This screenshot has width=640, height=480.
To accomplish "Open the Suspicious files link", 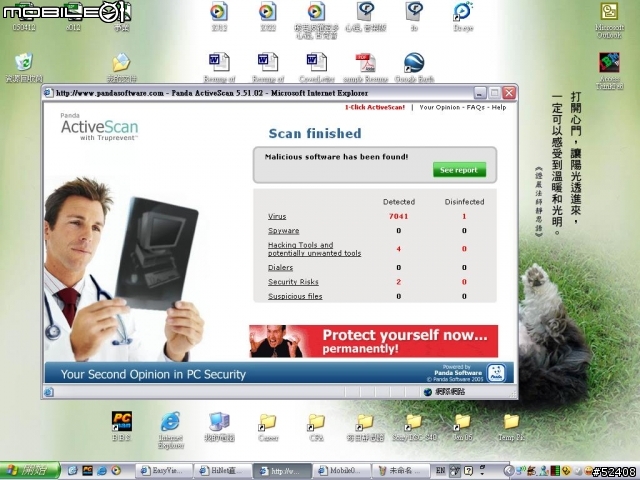I will click(295, 296).
